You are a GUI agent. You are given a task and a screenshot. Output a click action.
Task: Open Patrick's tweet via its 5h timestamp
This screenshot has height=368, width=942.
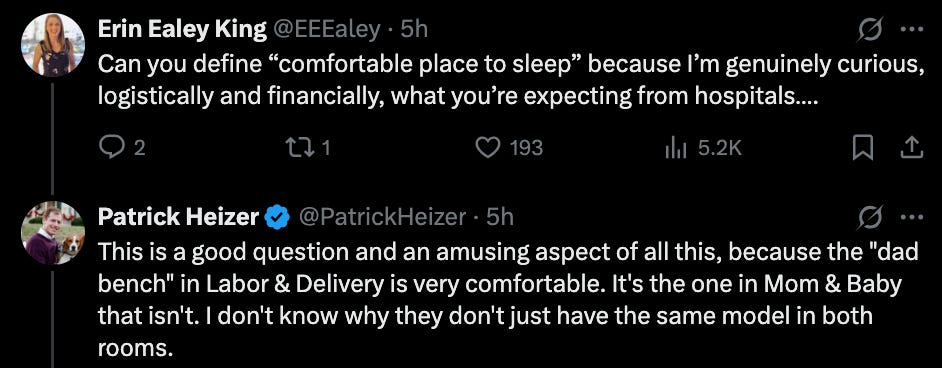tap(500, 217)
